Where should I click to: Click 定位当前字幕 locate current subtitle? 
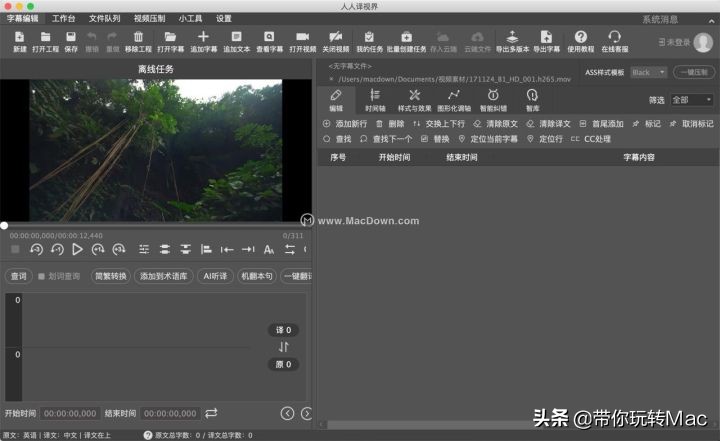pos(488,139)
